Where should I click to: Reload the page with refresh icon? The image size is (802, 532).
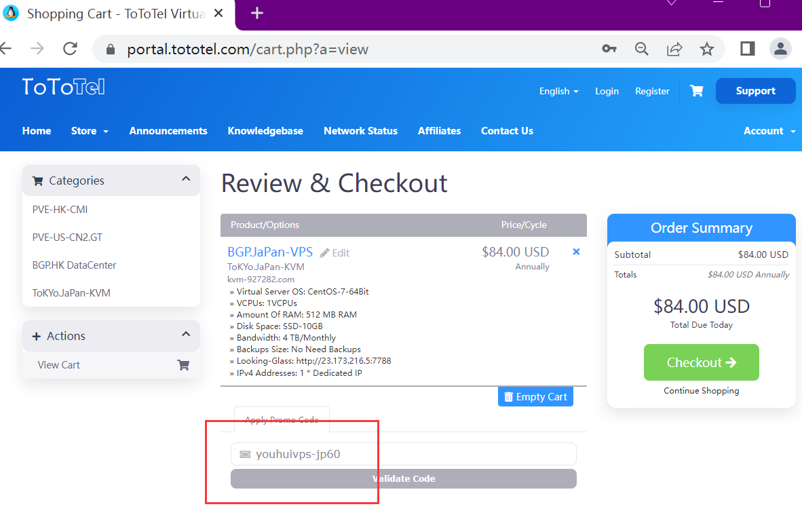coord(70,49)
